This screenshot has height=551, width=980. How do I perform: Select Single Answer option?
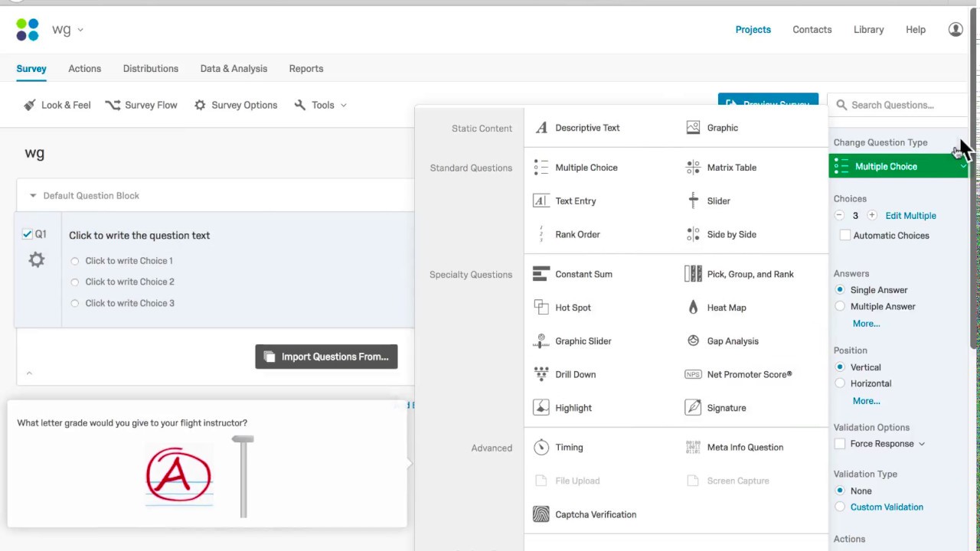(x=840, y=290)
